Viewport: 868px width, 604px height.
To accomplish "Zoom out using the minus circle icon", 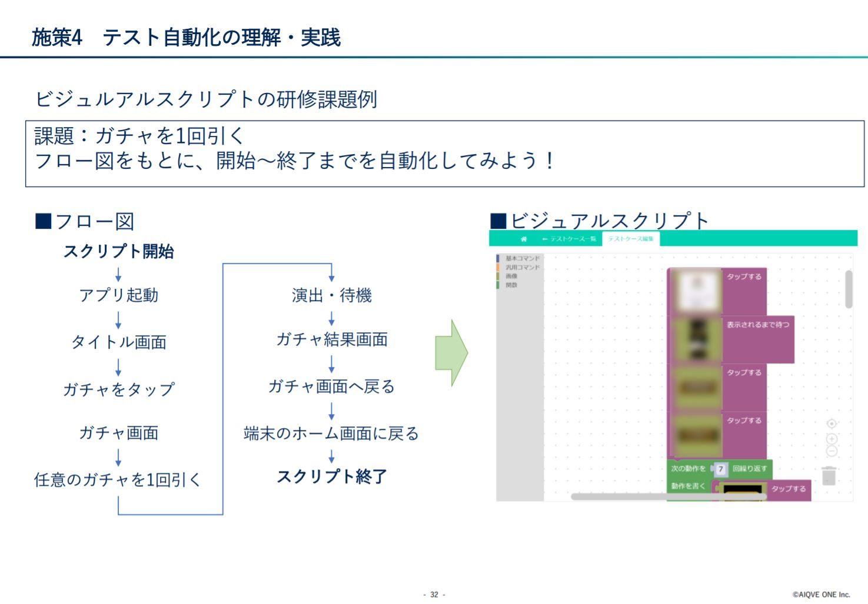I will click(832, 451).
